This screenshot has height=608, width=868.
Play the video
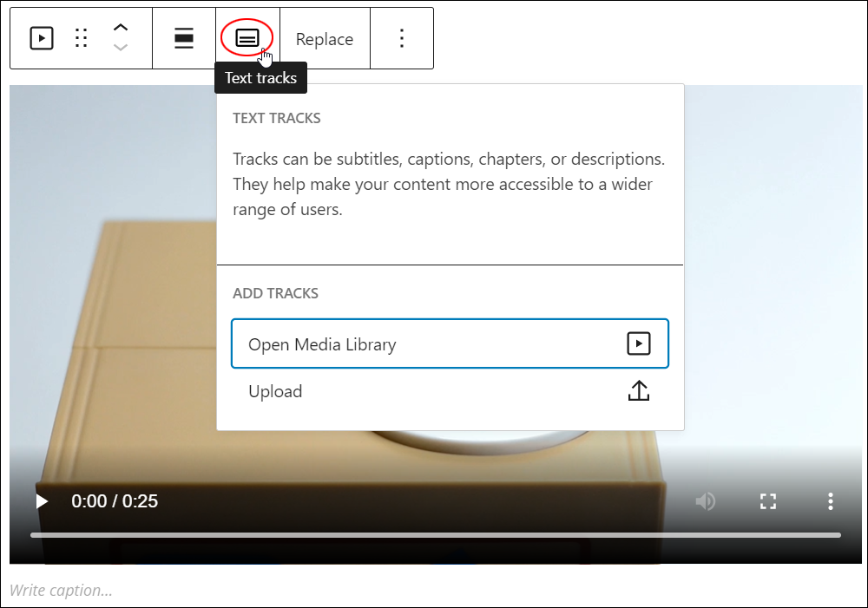[x=42, y=502]
